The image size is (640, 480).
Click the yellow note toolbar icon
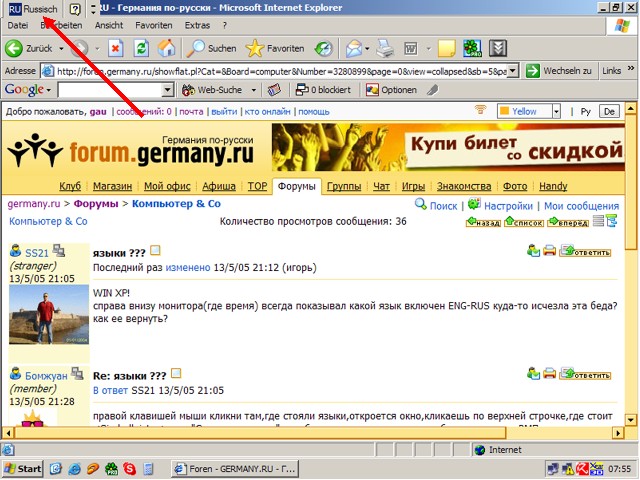click(447, 49)
